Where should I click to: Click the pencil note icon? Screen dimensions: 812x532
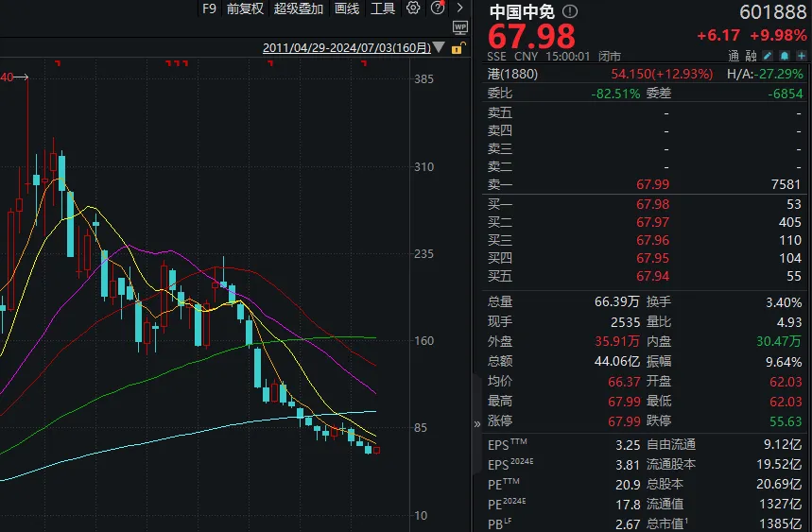tap(768, 56)
